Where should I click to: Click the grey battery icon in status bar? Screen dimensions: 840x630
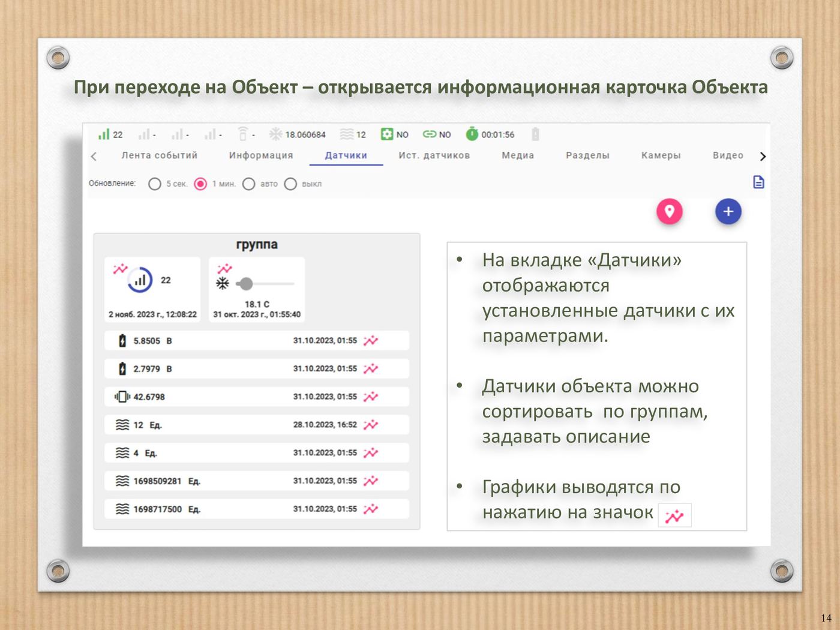click(x=536, y=134)
